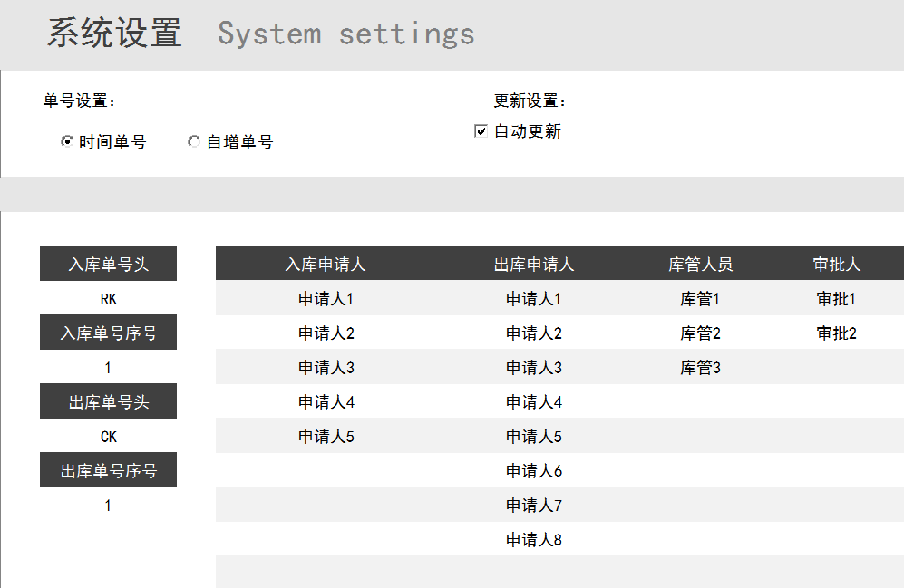Screen dimensions: 904x588
Task: Select 申请人5 in the 入库申请人 column
Action: 326,436
